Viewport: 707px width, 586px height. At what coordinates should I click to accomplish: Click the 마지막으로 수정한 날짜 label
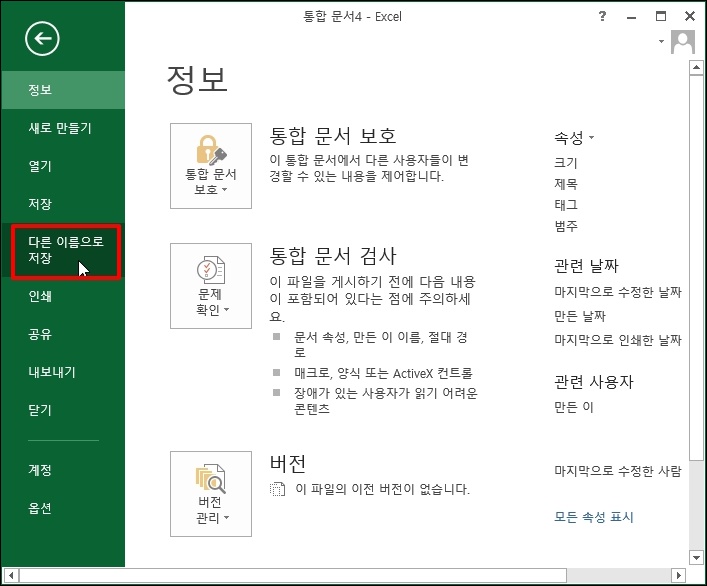point(618,292)
